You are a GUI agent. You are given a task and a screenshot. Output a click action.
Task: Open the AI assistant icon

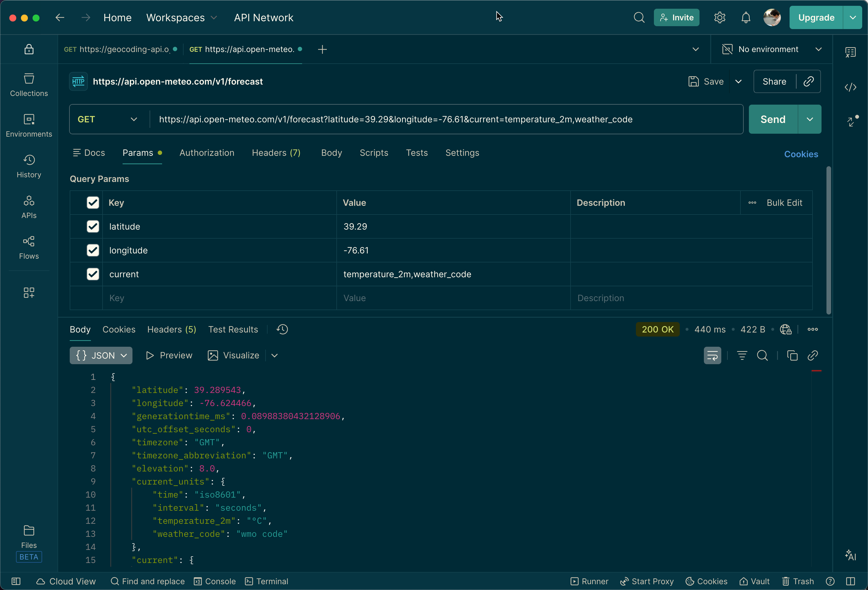pyautogui.click(x=851, y=555)
